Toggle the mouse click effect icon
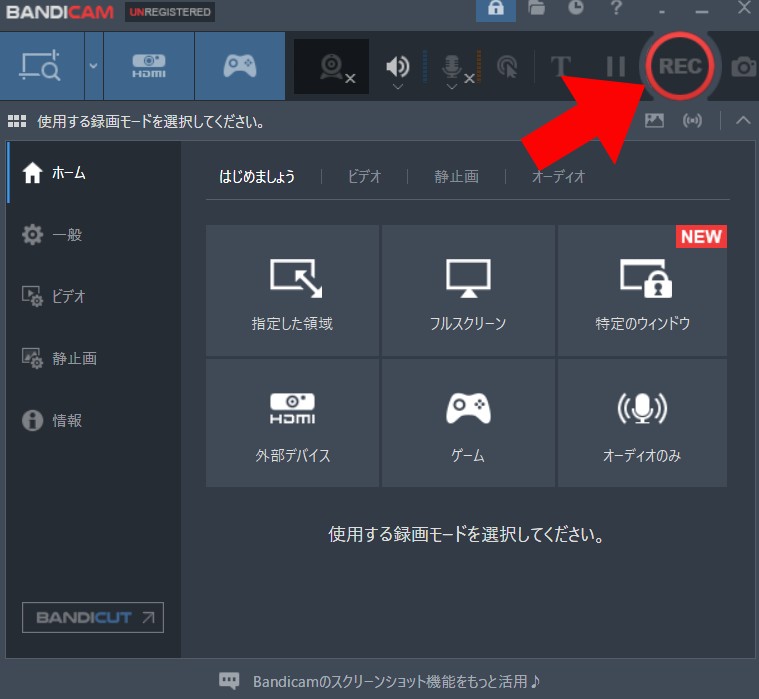The height and width of the screenshot is (699, 759). pyautogui.click(x=507, y=67)
